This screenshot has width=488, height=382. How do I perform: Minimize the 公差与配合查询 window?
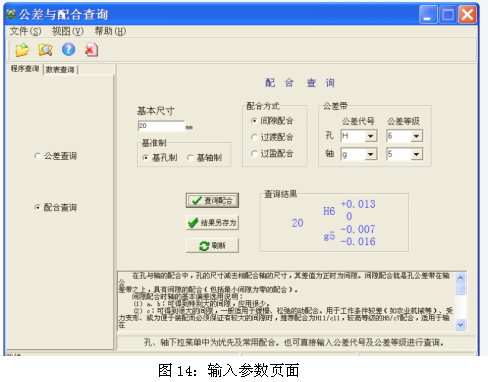[x=428, y=15]
